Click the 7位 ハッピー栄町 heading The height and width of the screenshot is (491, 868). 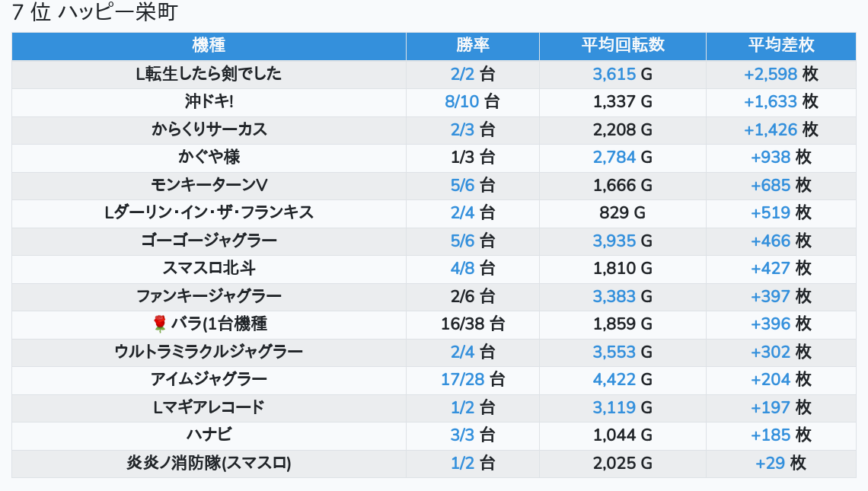click(x=94, y=12)
